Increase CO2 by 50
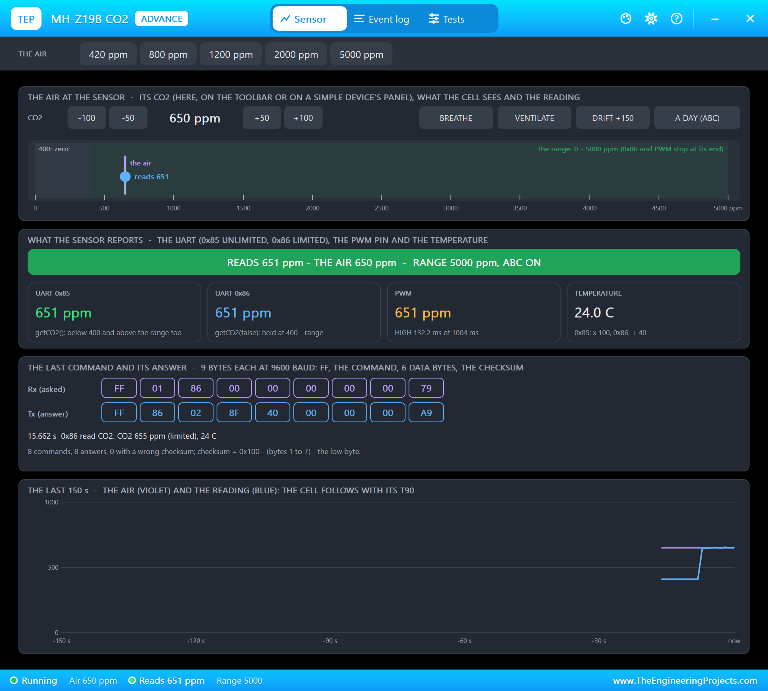The height and width of the screenshot is (691, 768). [262, 118]
